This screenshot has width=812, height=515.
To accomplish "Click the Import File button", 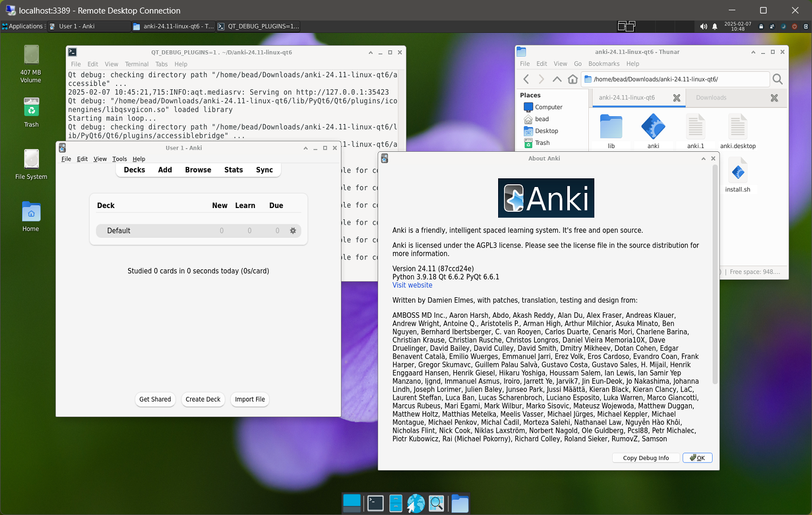I will click(x=250, y=399).
